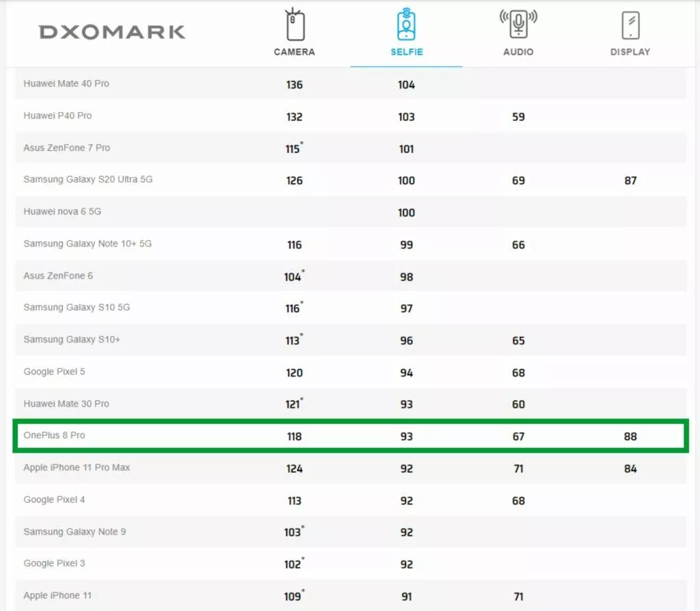Image resolution: width=700 pixels, height=611 pixels.
Task: Open Huawei Mate 40 Pro entry
Action: (x=66, y=83)
